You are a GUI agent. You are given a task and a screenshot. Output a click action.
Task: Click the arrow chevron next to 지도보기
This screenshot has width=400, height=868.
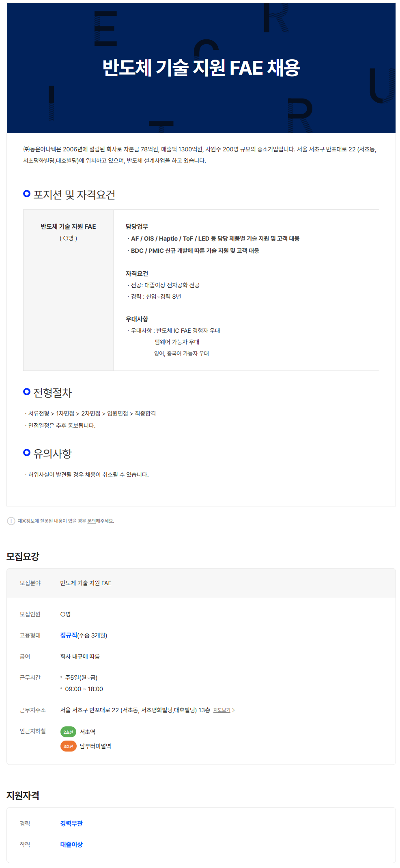point(234,710)
